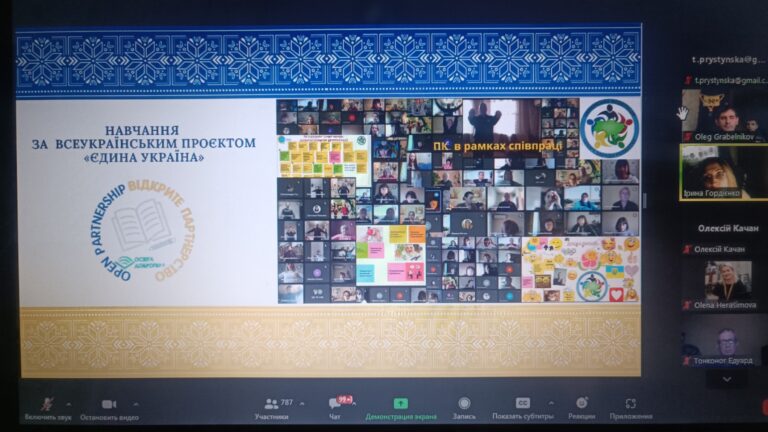Click muted mic icon beside Тонконог Едуард
Viewport: 768px width, 432px height.
pos(687,361)
